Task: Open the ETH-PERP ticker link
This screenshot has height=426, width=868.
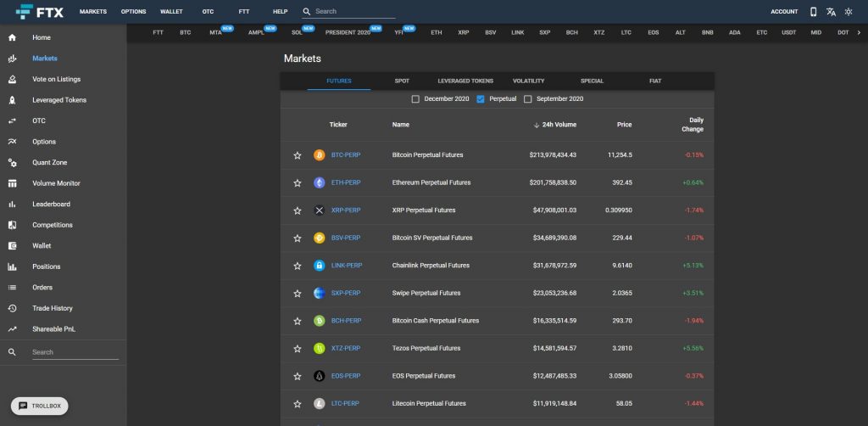Action: (346, 182)
